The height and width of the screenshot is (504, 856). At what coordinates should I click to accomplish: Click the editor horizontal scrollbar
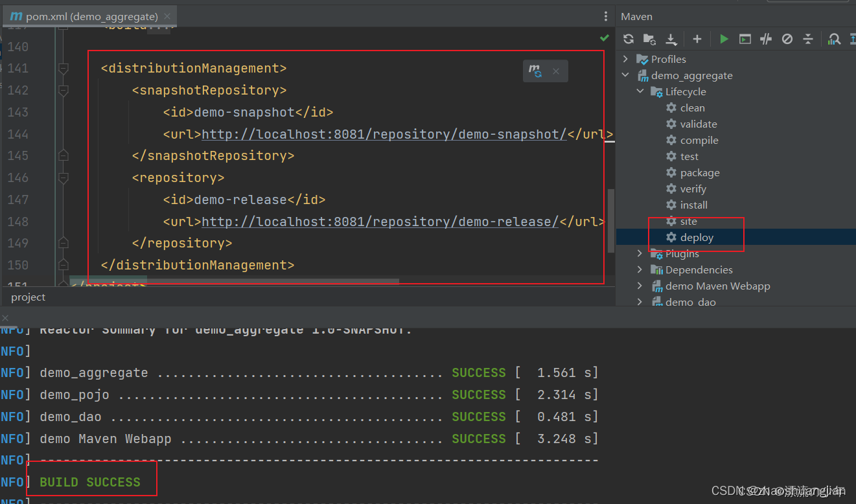tap(234, 281)
